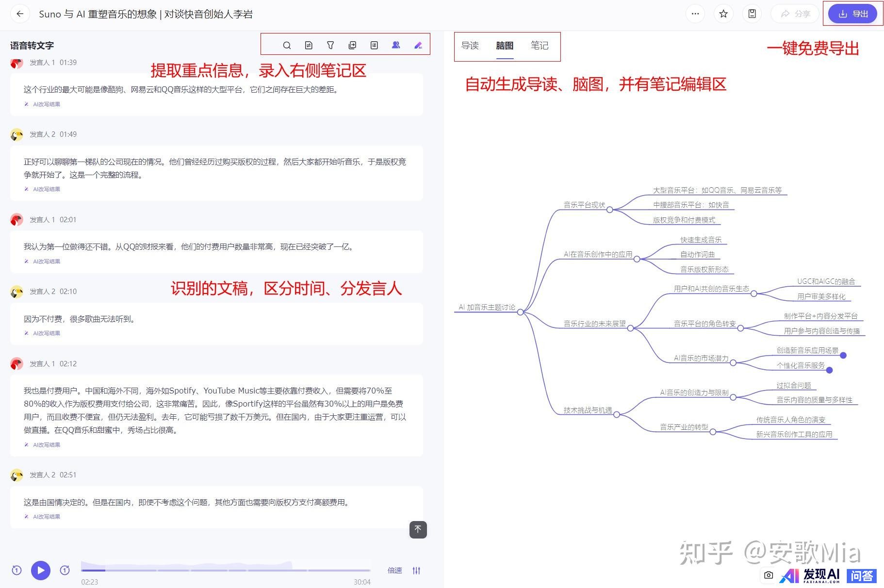Open the 倍速 playback speed option
This screenshot has width=884, height=588.
pos(395,571)
